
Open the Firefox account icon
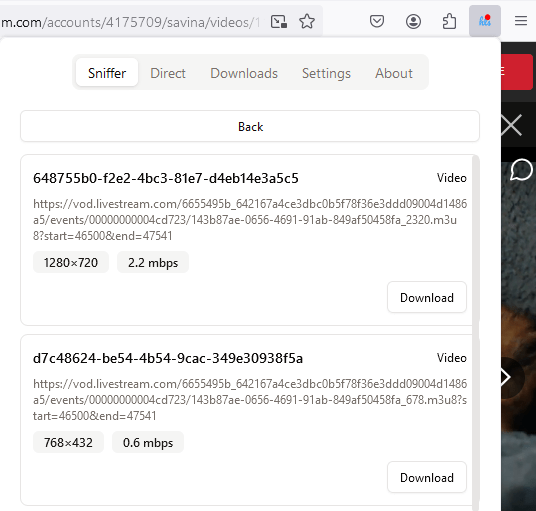[x=413, y=22]
